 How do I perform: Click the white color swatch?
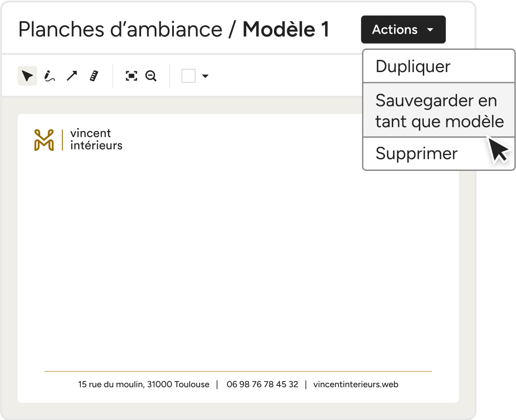pos(188,76)
